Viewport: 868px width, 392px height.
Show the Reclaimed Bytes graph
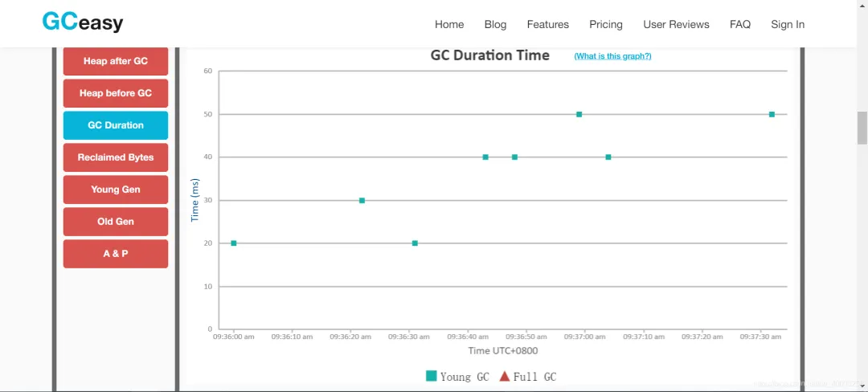[116, 157]
